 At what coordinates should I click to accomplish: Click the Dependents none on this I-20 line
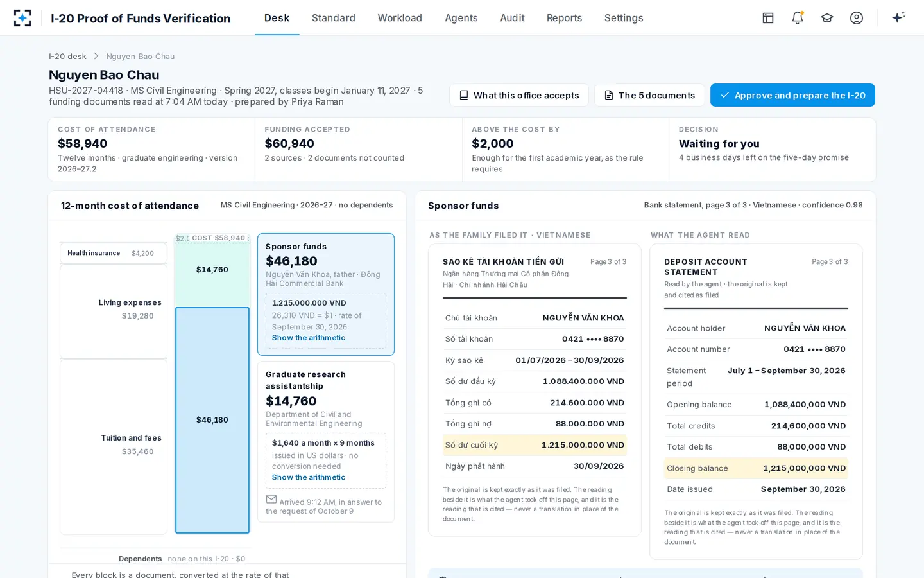[x=182, y=559]
